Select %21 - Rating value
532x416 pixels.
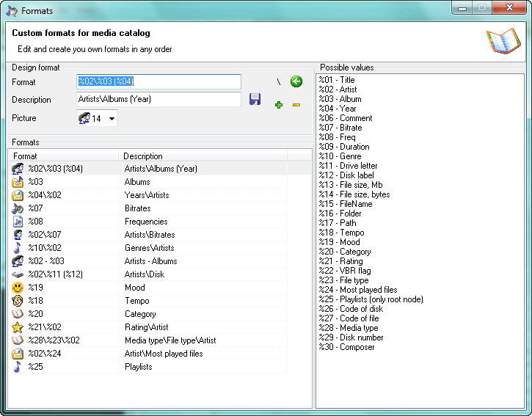pyautogui.click(x=340, y=261)
